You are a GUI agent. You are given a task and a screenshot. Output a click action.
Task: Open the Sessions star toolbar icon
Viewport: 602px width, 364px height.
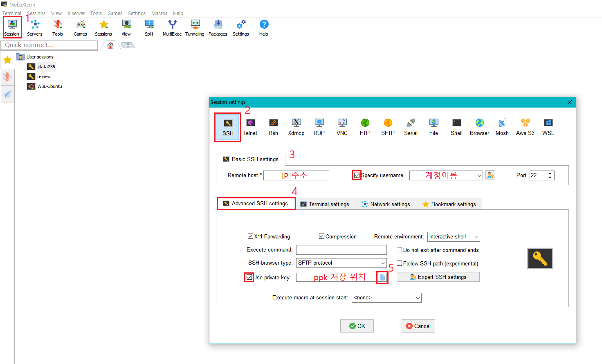(x=103, y=28)
